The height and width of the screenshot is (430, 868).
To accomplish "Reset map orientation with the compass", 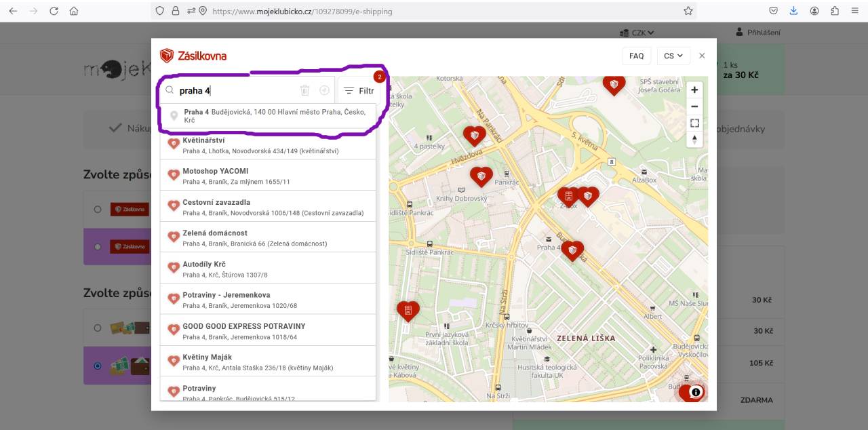I will [694, 140].
